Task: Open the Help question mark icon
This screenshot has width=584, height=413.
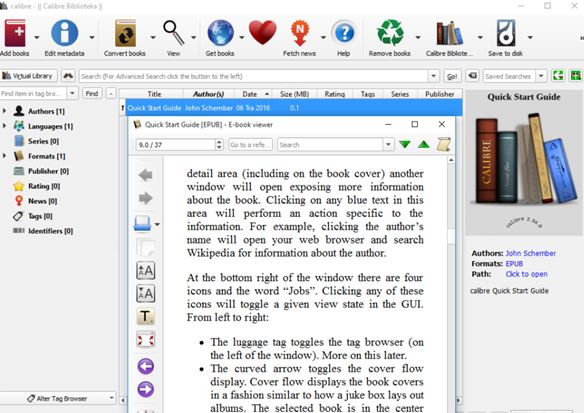Action: click(344, 33)
